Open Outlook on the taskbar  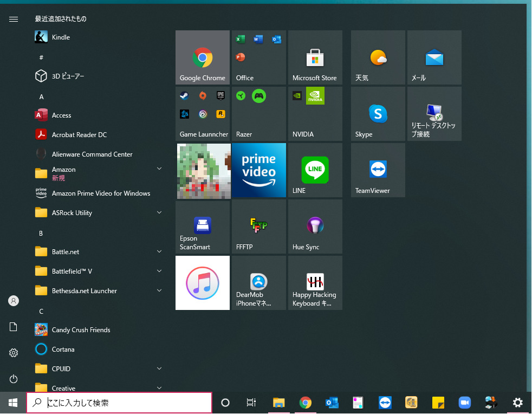(x=332, y=403)
